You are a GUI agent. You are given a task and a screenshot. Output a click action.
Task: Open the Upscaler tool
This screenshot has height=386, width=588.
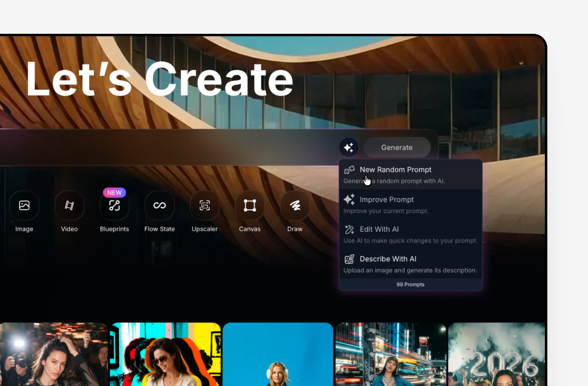(205, 205)
